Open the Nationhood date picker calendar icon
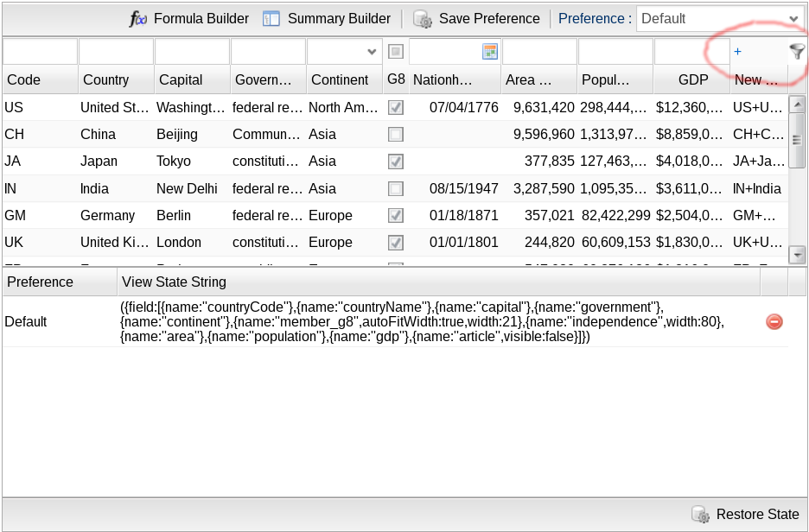The width and height of the screenshot is (809, 532). [490, 52]
